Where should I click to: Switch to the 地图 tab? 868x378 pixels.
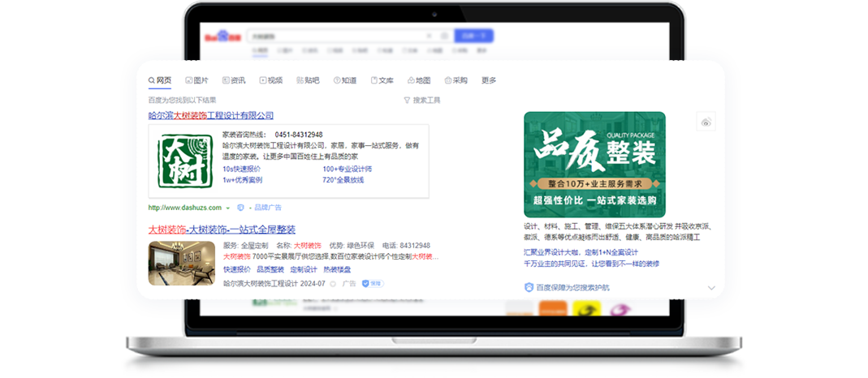419,80
